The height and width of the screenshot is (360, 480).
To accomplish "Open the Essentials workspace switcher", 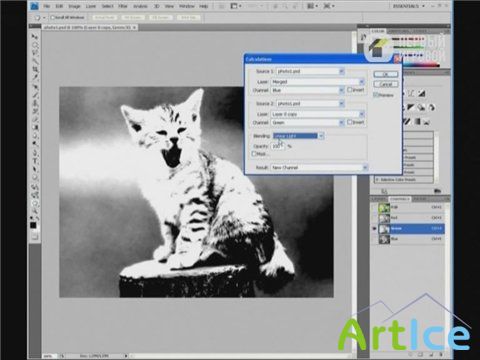I will click(x=409, y=6).
